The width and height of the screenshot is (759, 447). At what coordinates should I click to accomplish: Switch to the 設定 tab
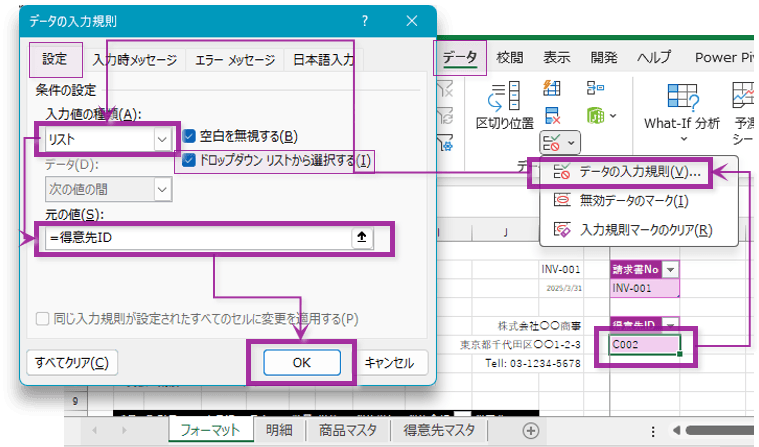(55, 59)
